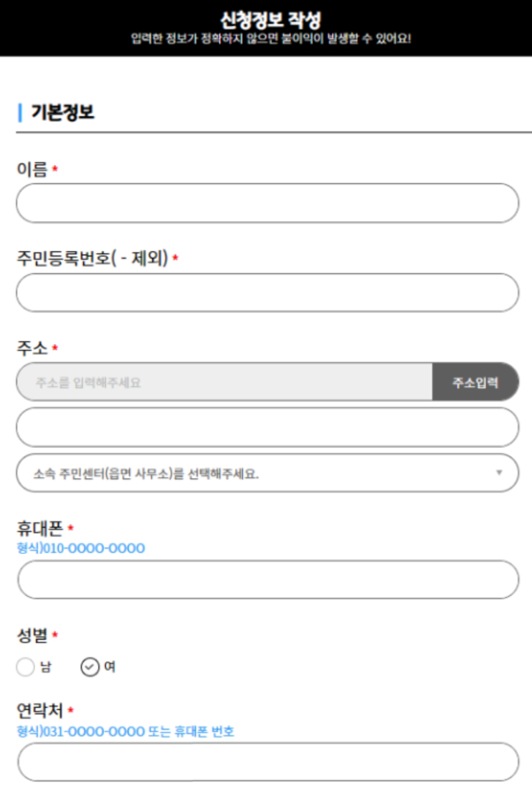Click the 신청정보 작성 page title
This screenshot has height=804, width=532.
point(266,17)
